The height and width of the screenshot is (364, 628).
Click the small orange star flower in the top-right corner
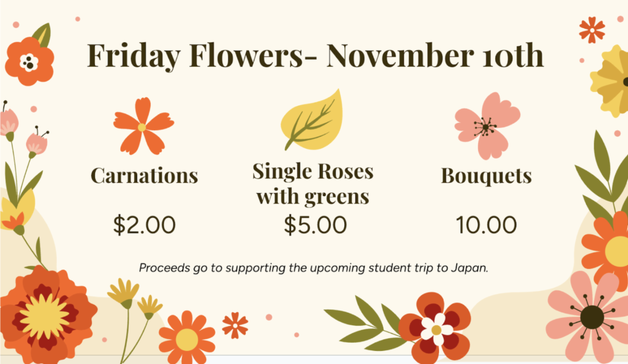592,30
